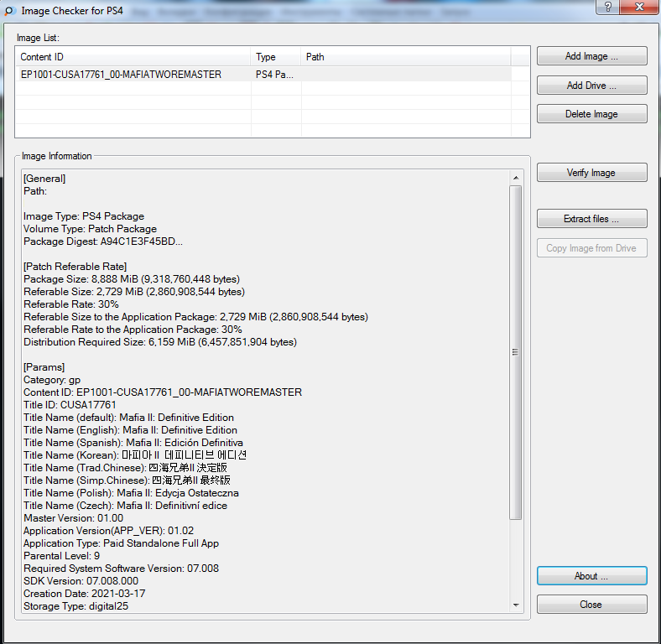Click the greyed-out Copy Image from Drive button
Viewport: 661px width, 644px height.
point(591,248)
